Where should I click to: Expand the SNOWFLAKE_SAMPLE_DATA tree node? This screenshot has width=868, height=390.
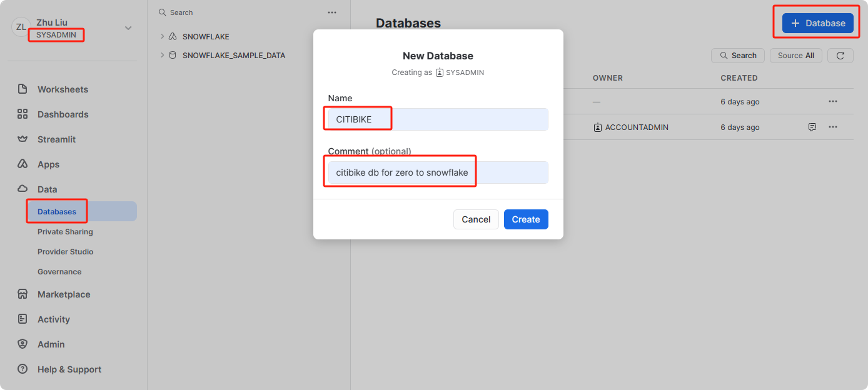coord(163,55)
